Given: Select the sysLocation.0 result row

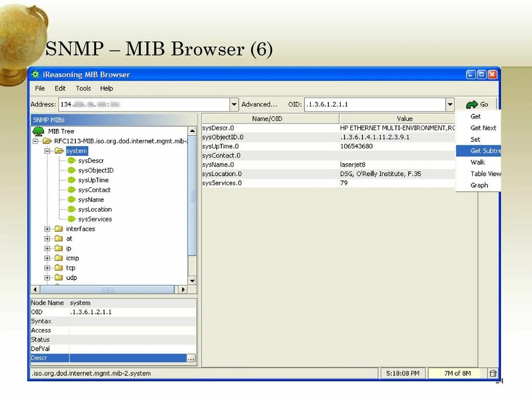Looking at the screenshot, I should (x=328, y=174).
